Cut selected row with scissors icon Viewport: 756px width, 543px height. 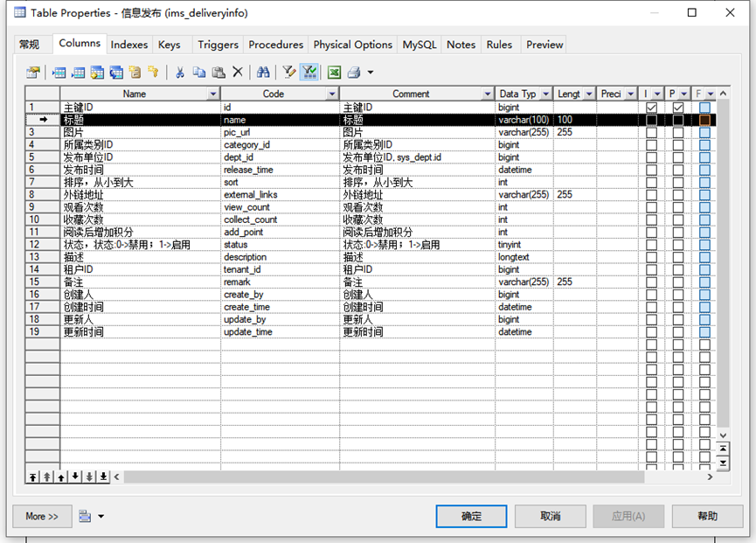coord(180,73)
